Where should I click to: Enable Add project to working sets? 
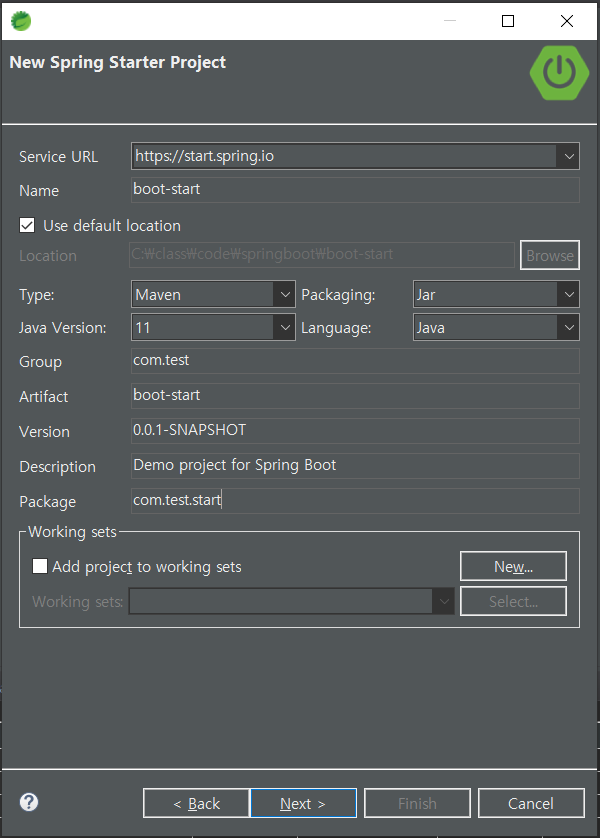click(x=40, y=566)
